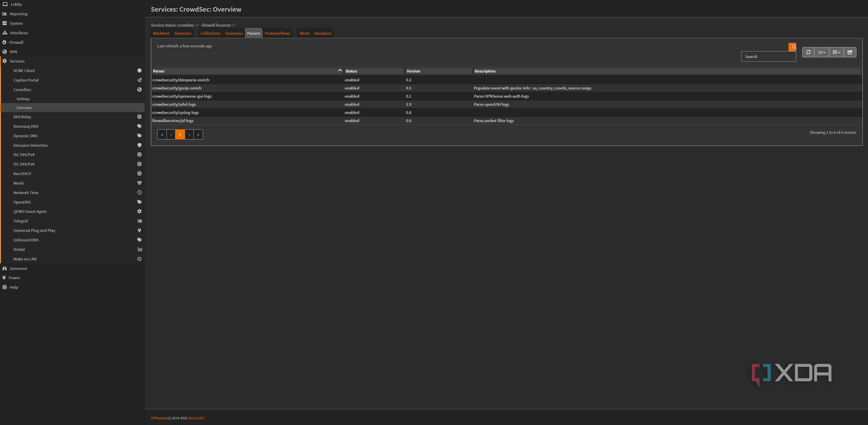The image size is (868, 425).
Task: Switch to the Postoverflows tab
Action: [278, 34]
